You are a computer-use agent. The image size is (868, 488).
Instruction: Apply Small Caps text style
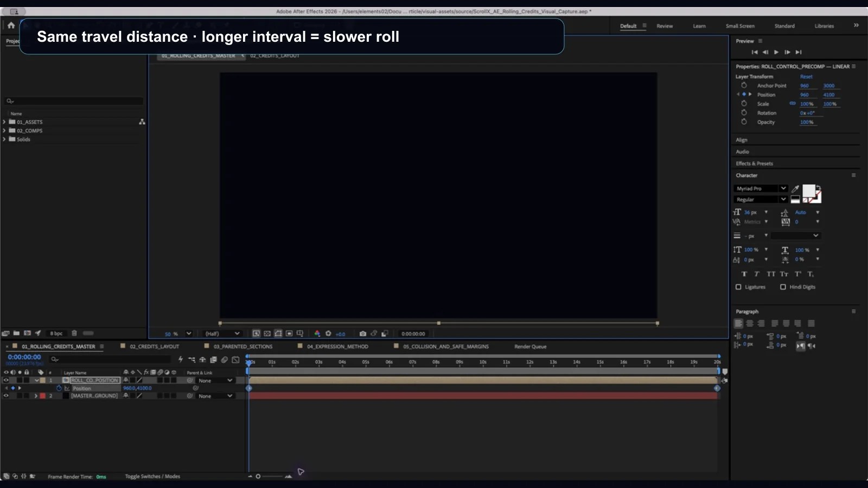[x=784, y=274]
